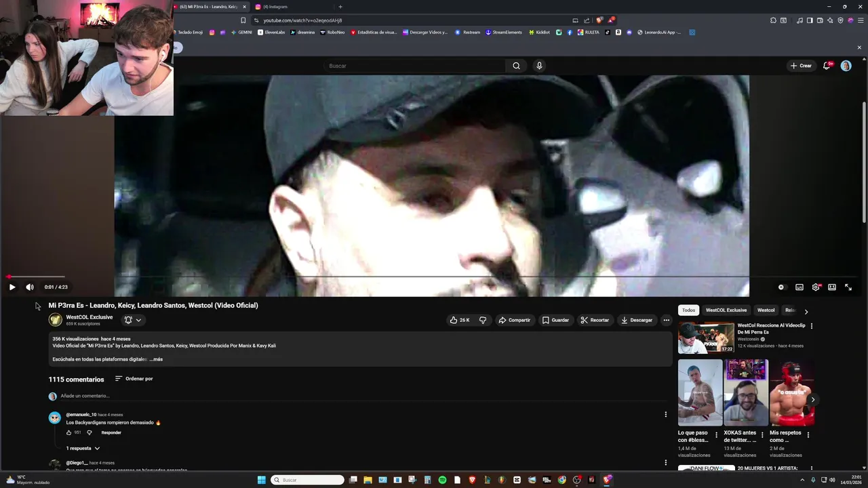
Task: Open the GEMINI bookmark
Action: (x=241, y=33)
